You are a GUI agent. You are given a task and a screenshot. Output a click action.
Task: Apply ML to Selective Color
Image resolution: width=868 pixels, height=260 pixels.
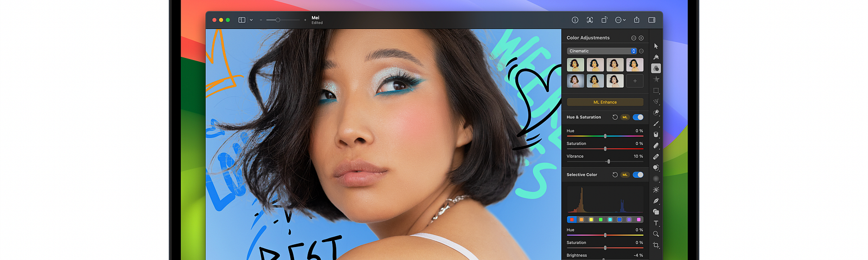point(625,174)
